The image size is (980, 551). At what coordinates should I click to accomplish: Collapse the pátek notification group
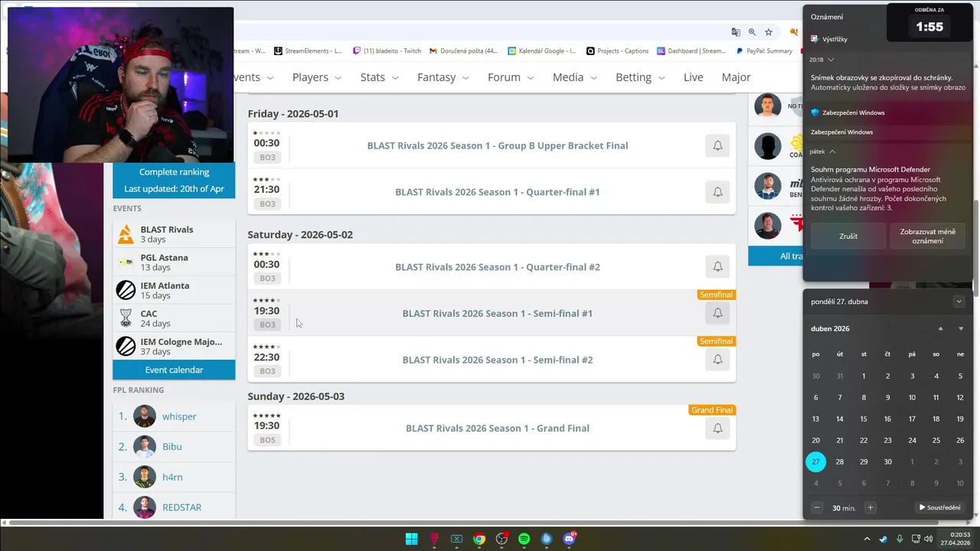point(832,152)
